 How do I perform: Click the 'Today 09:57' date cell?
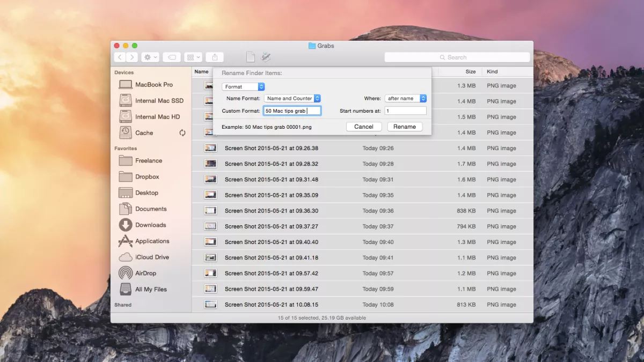click(x=378, y=273)
